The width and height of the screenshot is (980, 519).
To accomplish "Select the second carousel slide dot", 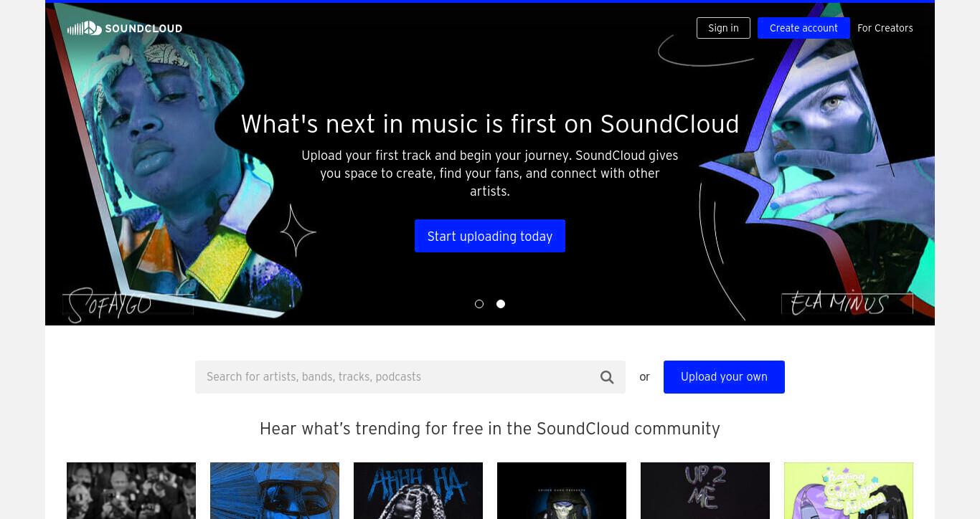I will pyautogui.click(x=501, y=304).
